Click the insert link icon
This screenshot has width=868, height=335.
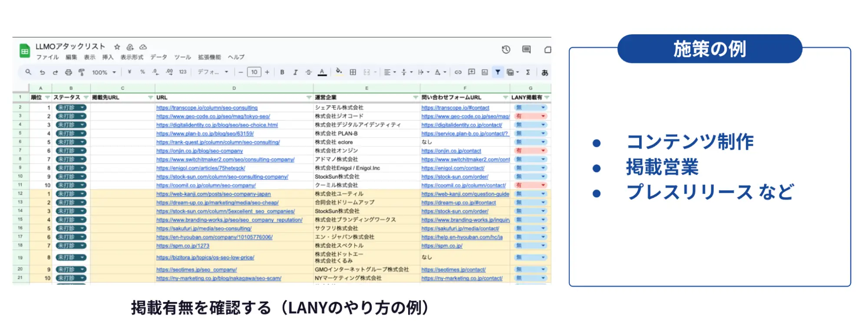coord(458,72)
